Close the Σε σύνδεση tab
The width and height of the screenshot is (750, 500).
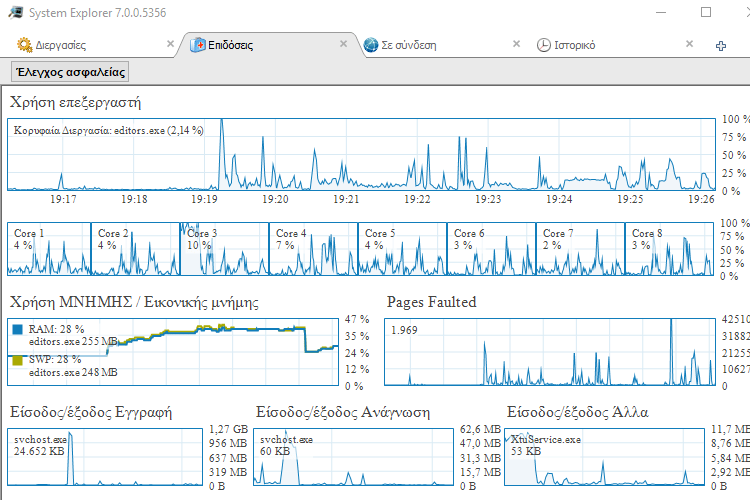point(516,44)
